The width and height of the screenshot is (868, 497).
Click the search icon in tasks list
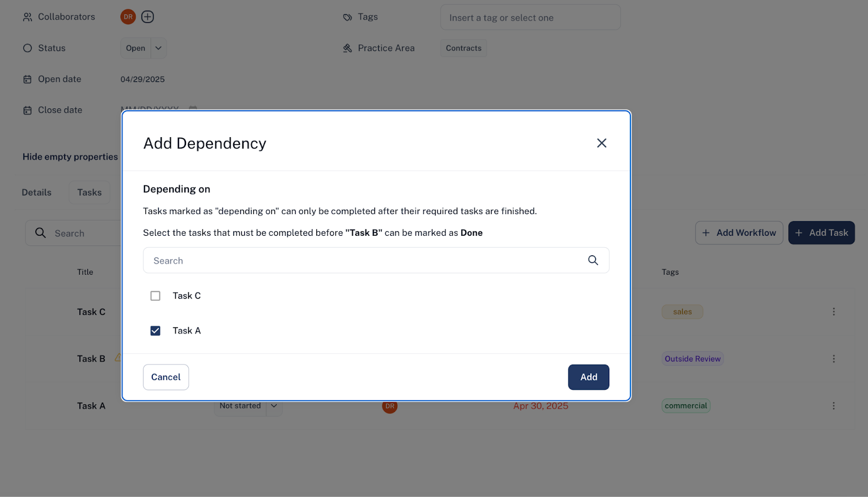pos(41,233)
